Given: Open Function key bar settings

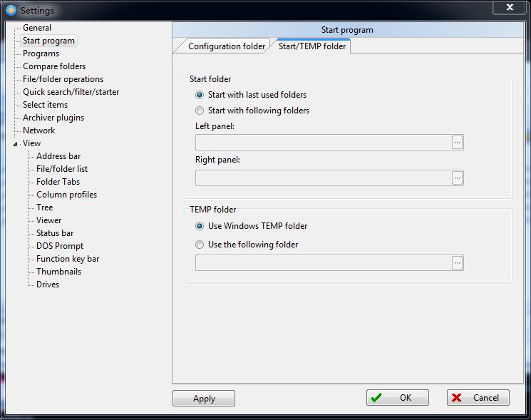Looking at the screenshot, I should 68,259.
